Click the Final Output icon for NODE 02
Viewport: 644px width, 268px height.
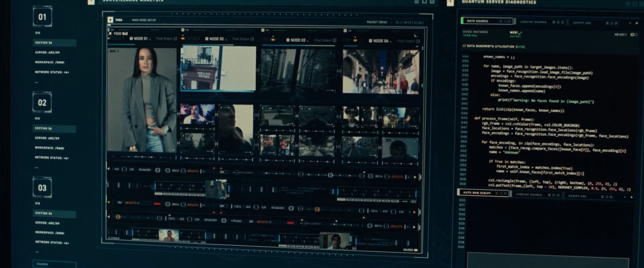(x=252, y=39)
